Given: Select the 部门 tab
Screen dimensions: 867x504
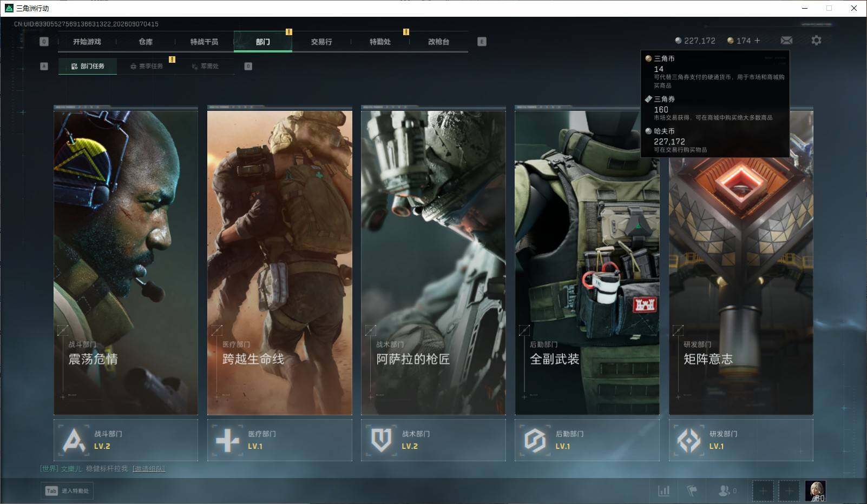Looking at the screenshot, I should (x=263, y=42).
